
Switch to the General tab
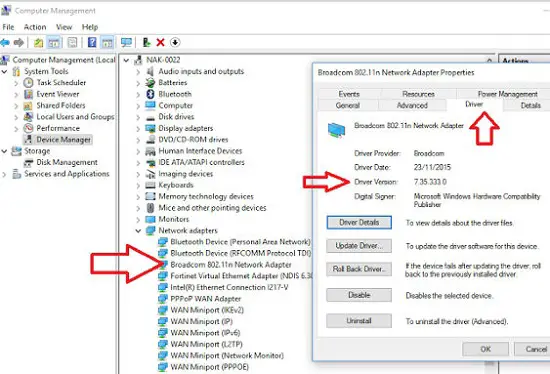[x=348, y=105]
